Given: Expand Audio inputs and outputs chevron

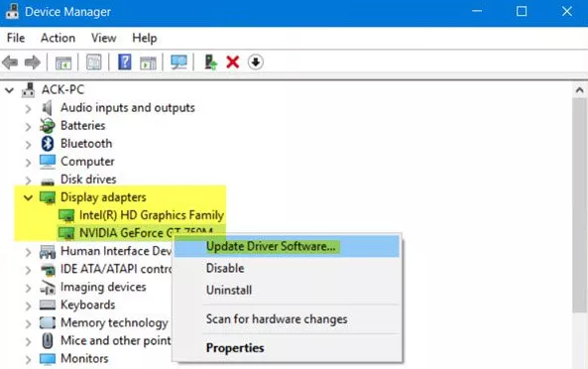Looking at the screenshot, I should (28, 108).
